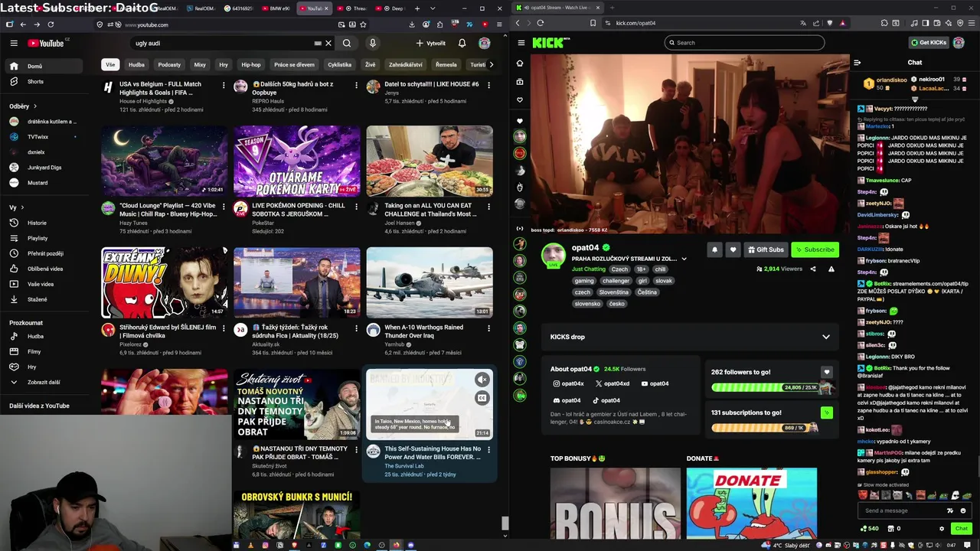
Task: Select the Vše filter chip
Action: point(110,64)
